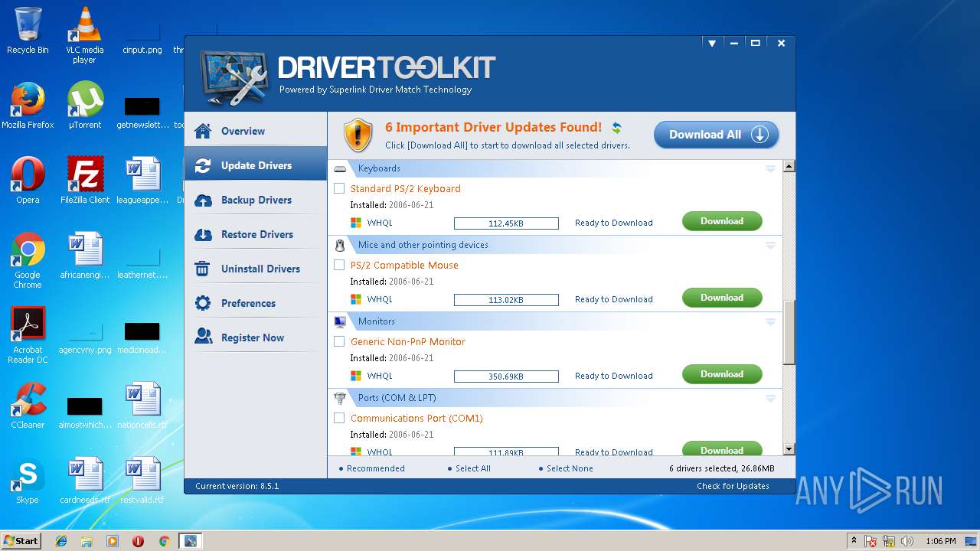Download Generic Non-PnP Monitor driver
This screenshot has height=551, width=980.
[x=722, y=374]
